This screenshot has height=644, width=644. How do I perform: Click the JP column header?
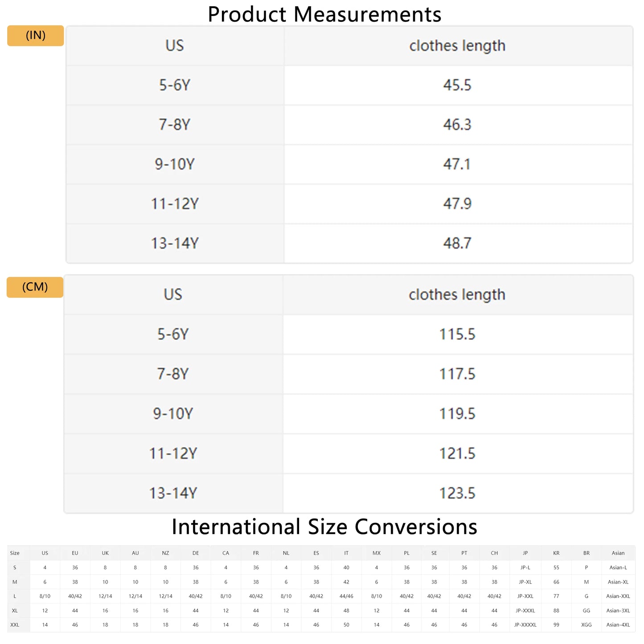[x=525, y=553]
